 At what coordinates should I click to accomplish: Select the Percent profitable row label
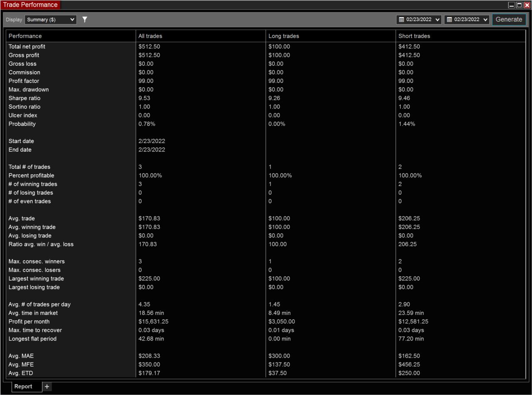click(32, 175)
